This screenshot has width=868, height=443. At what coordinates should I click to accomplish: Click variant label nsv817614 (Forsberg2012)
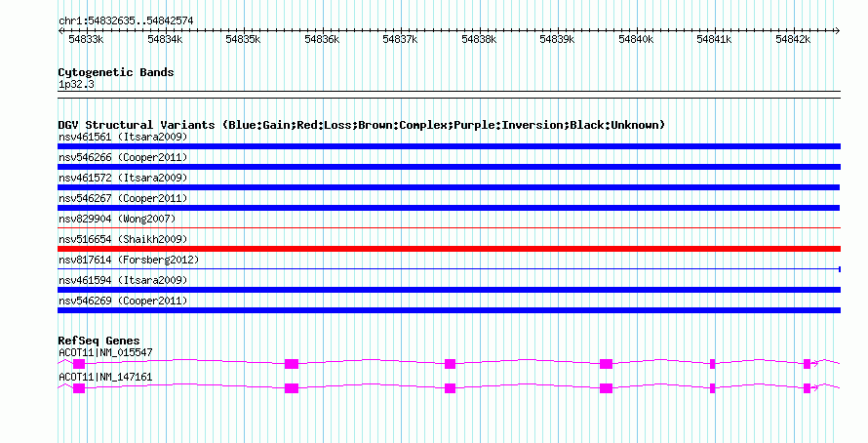129,260
